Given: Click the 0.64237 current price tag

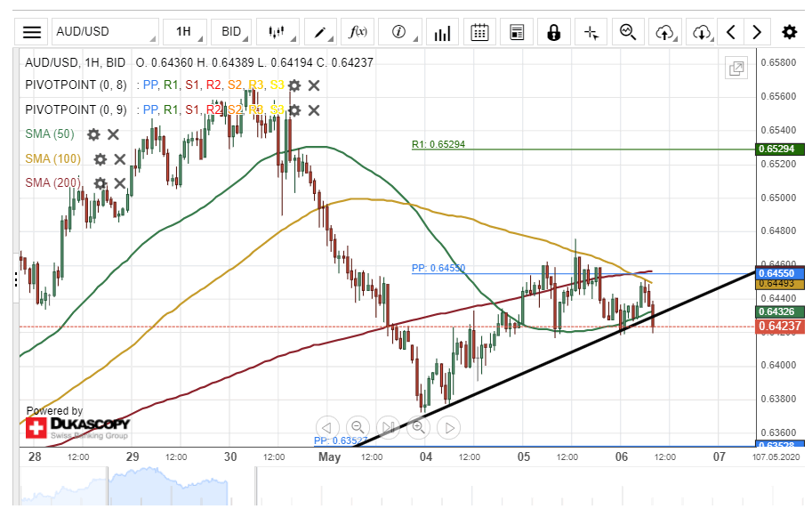Looking at the screenshot, I should coord(779,326).
